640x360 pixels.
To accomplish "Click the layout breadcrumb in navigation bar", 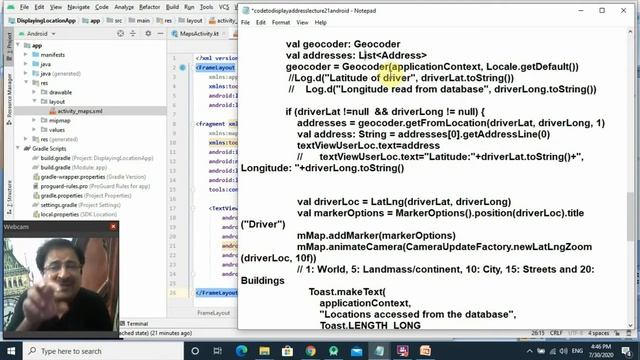I will [190, 20].
